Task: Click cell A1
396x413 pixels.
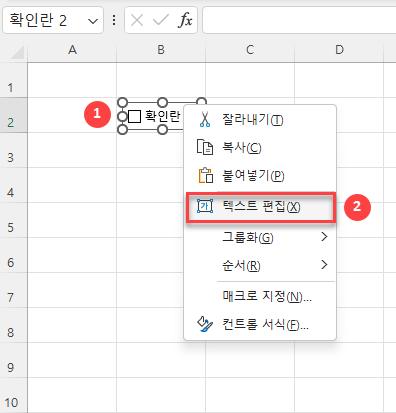Action: [x=72, y=80]
